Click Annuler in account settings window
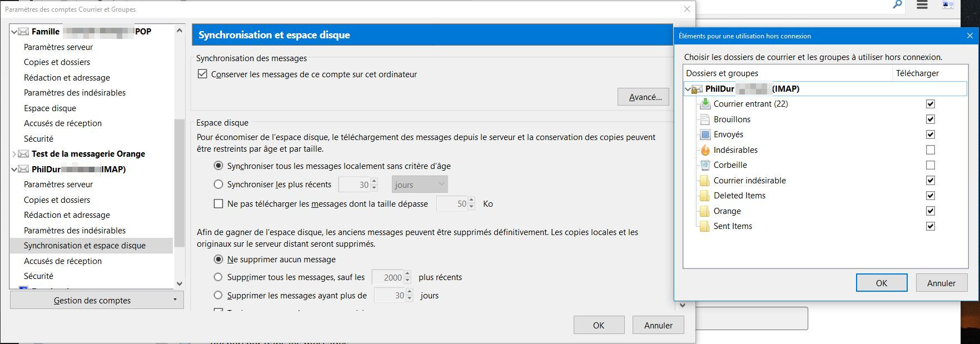This screenshot has width=980, height=344. tap(658, 326)
